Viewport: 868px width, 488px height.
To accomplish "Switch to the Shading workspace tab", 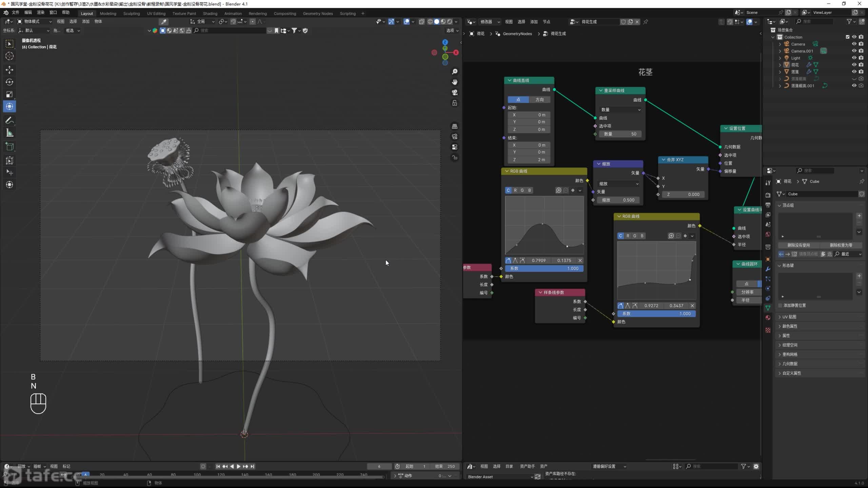I will point(210,14).
